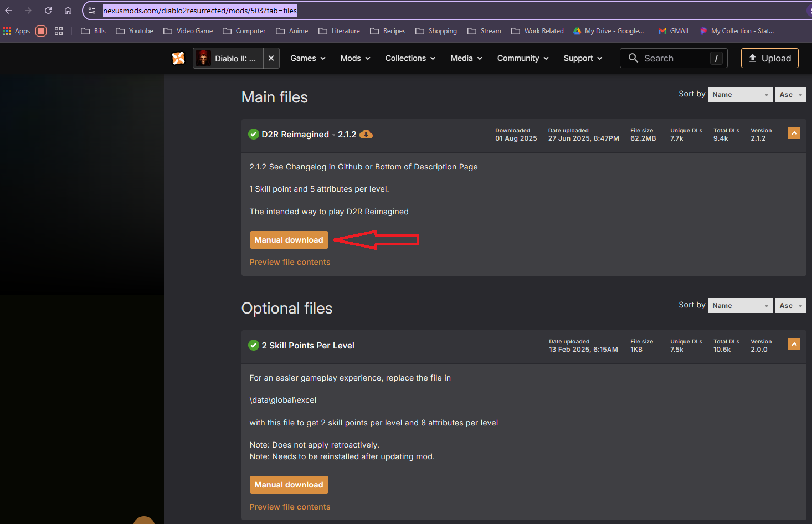Open Optional files Sort by Name dropdown
The image size is (812, 524).
[x=740, y=306]
